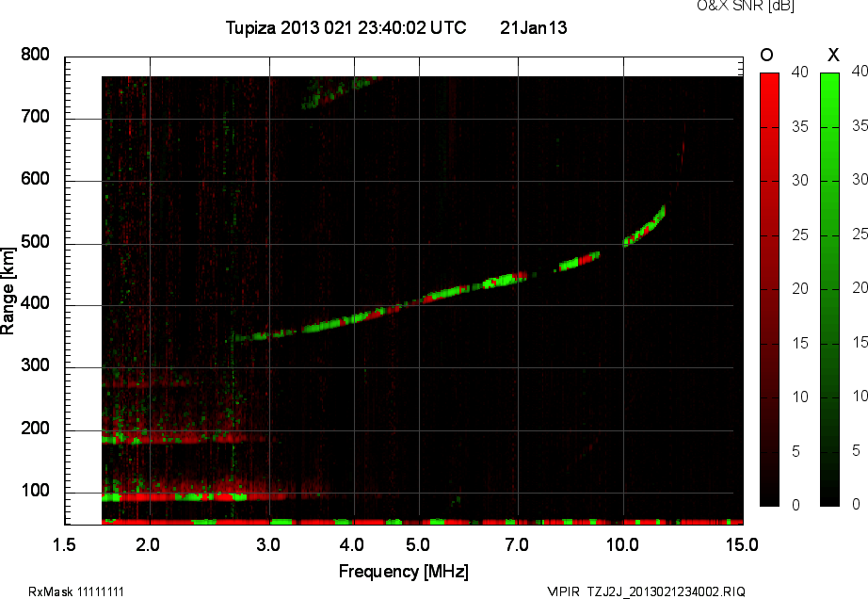Click the 3.0 MHz frequency tick label

[268, 544]
